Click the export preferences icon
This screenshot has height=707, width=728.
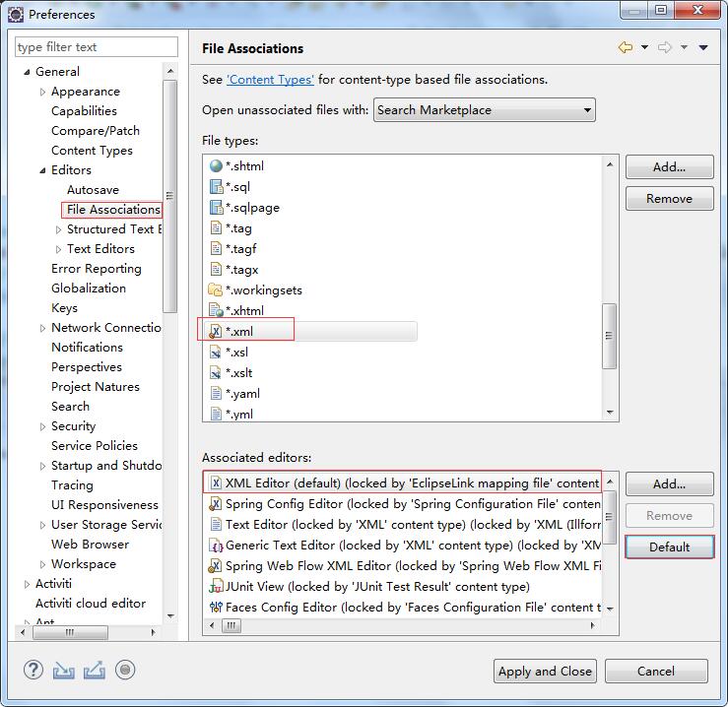click(x=95, y=670)
